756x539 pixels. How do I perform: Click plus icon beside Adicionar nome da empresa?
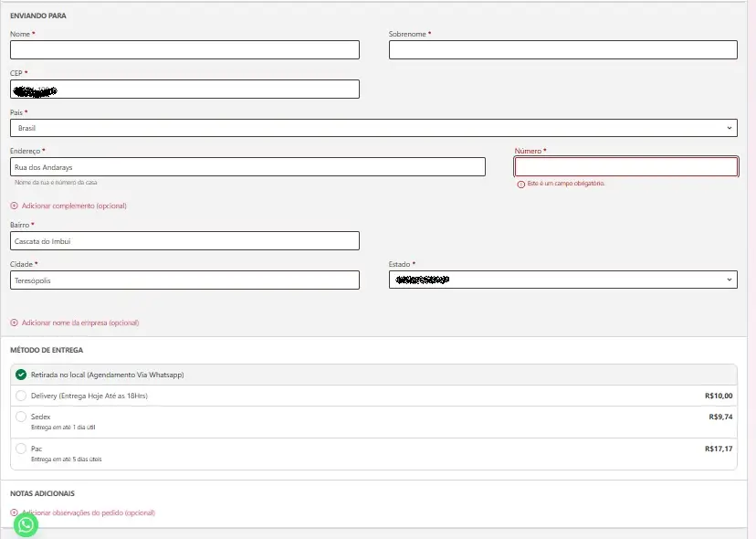14,322
